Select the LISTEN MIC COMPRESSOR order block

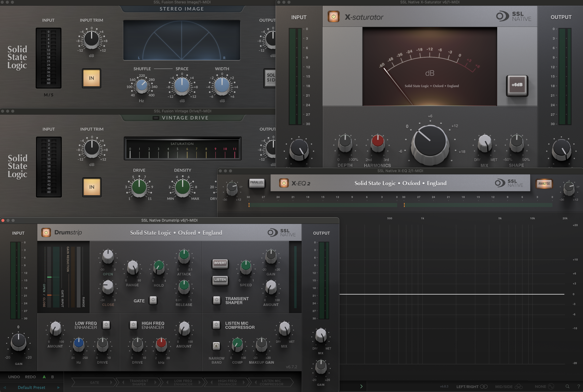pyautogui.click(x=271, y=382)
